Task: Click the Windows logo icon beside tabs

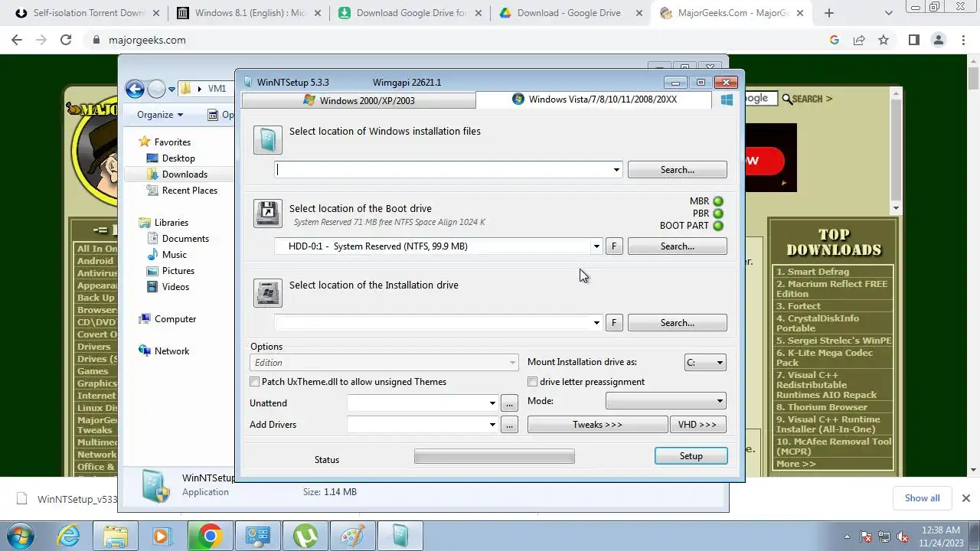Action: click(x=727, y=99)
